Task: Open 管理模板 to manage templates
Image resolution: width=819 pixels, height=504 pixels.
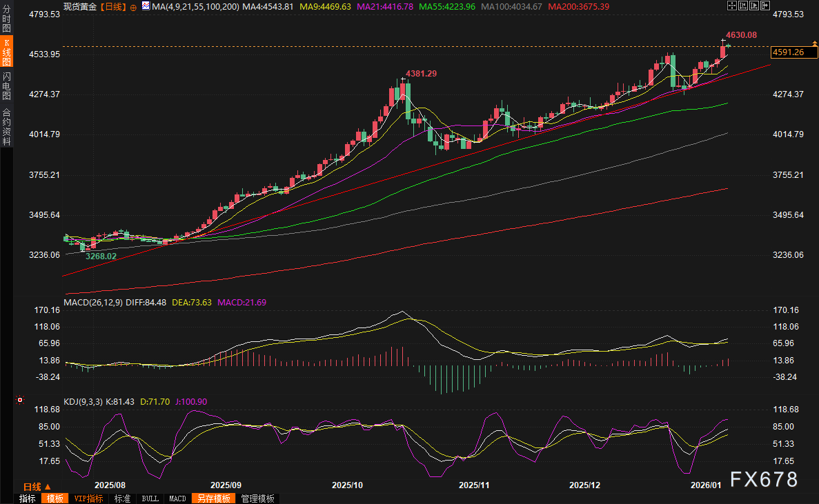Action: pyautogui.click(x=257, y=498)
